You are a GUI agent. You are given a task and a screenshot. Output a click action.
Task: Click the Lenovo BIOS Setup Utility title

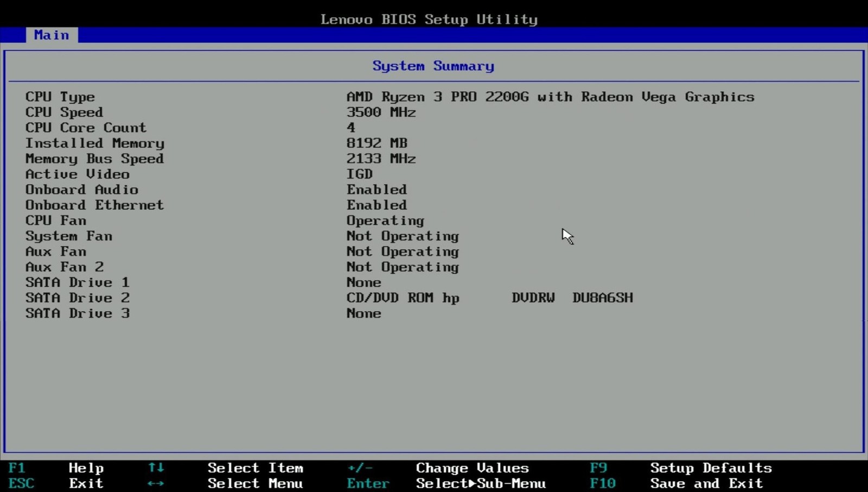pos(429,20)
